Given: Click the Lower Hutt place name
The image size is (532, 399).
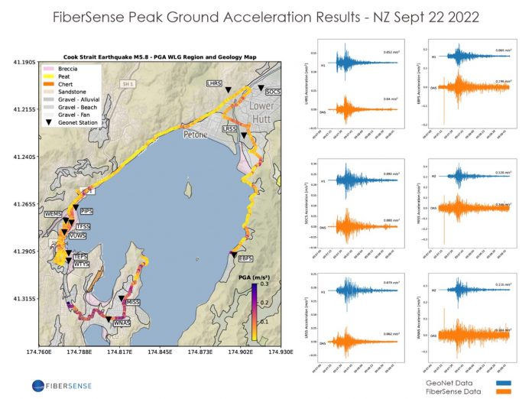Looking at the screenshot, I should [261, 112].
